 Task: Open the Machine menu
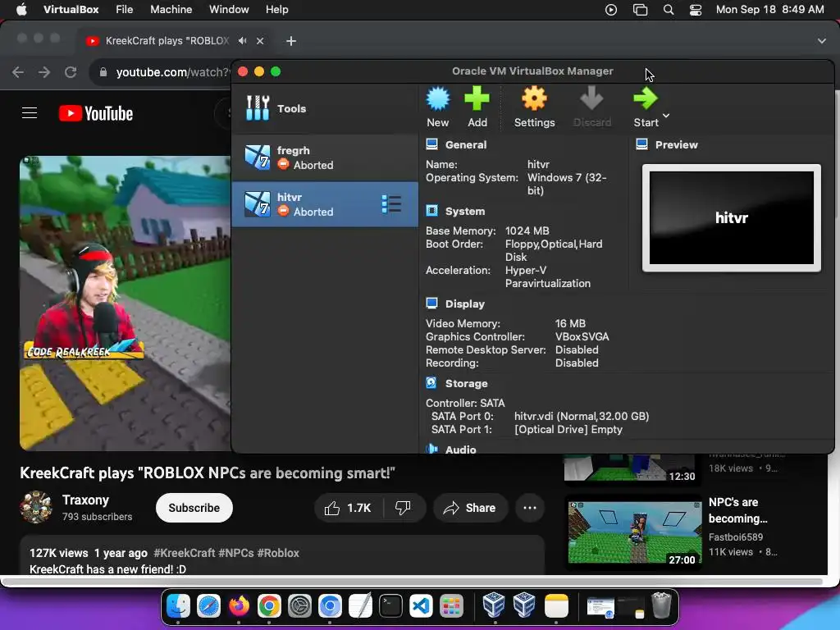(171, 10)
